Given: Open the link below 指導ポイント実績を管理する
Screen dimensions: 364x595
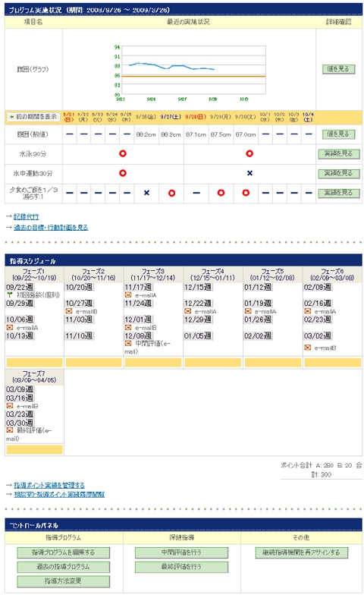Looking at the screenshot, I should 59,495.
